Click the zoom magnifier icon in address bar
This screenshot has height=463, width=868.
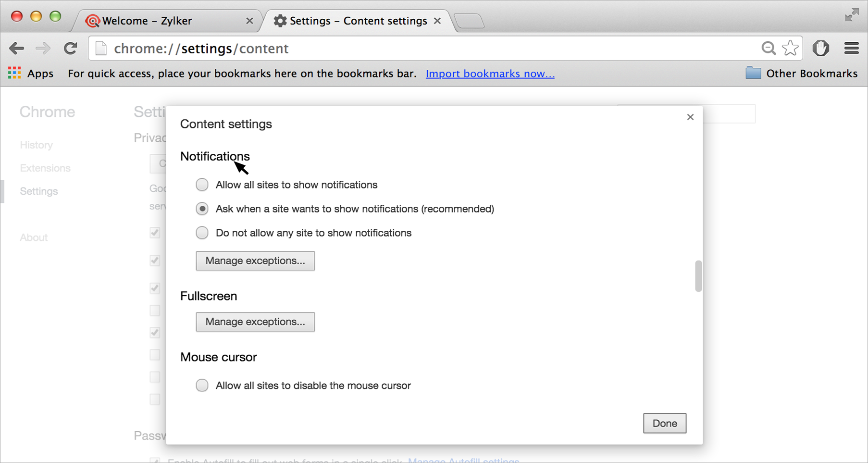[768, 49]
